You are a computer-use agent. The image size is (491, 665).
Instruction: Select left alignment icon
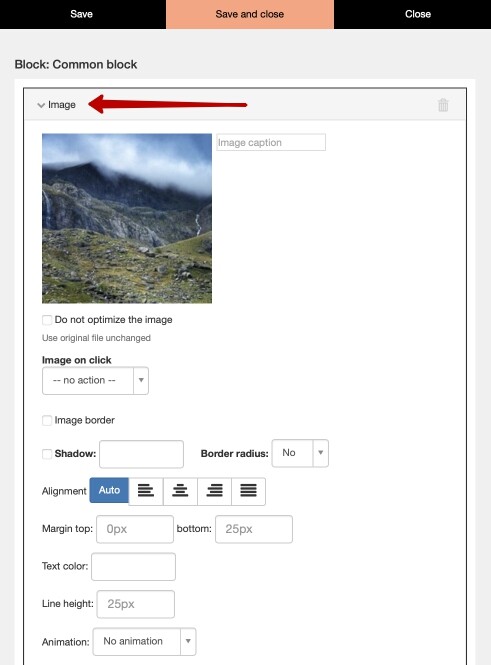(x=146, y=491)
